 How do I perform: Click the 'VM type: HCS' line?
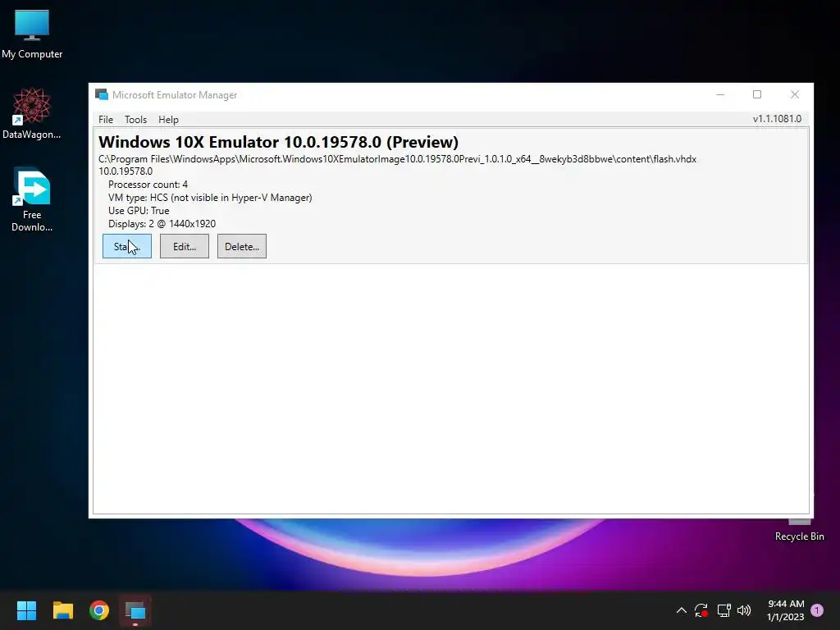tap(210, 198)
